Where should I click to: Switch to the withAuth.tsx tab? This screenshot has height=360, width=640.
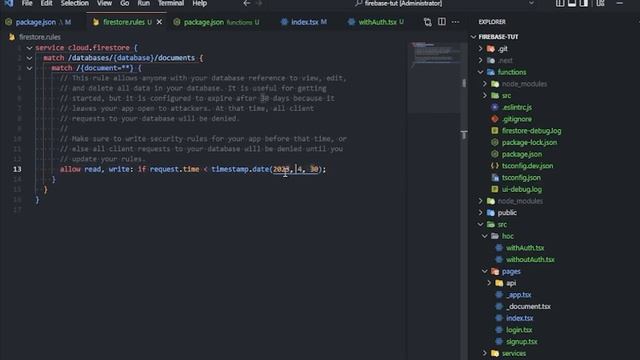coord(376,22)
